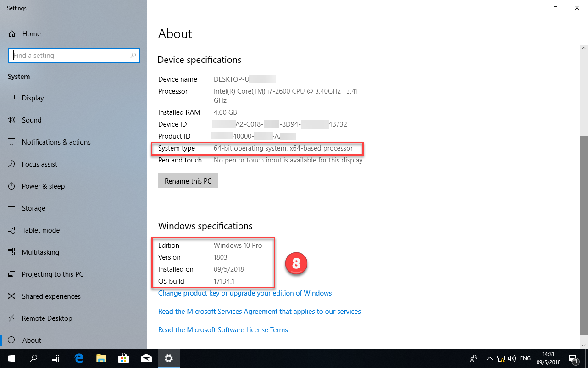588x368 pixels.
Task: Open Microsoft Services Agreement link
Action: point(260,312)
